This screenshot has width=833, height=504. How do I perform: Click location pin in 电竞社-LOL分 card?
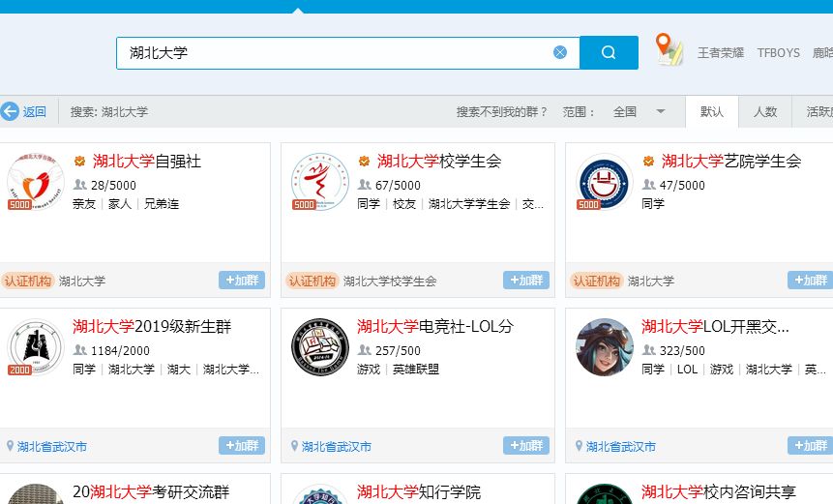(294, 446)
